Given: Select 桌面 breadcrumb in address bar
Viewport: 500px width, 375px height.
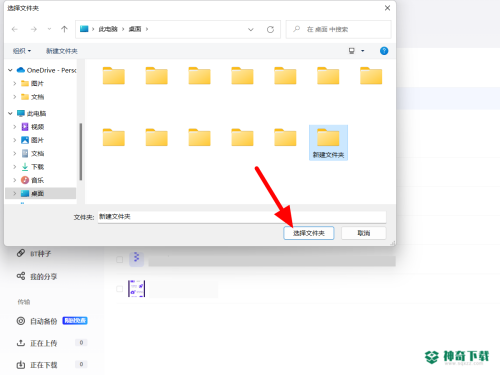Looking at the screenshot, I should (135, 29).
